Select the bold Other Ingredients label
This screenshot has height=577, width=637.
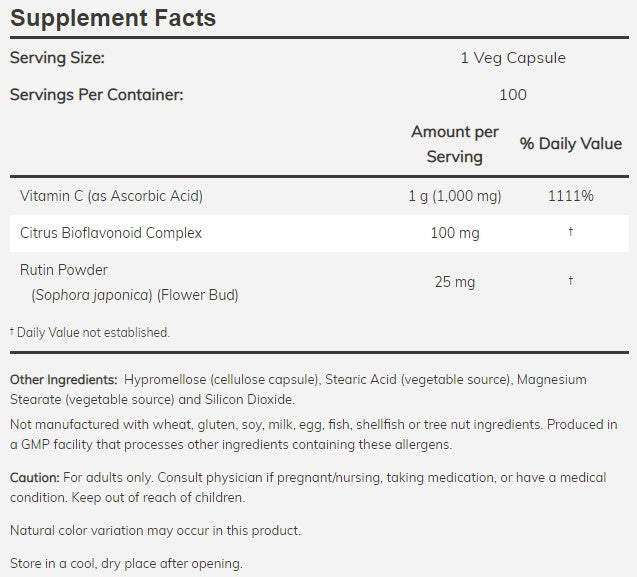tap(62, 380)
